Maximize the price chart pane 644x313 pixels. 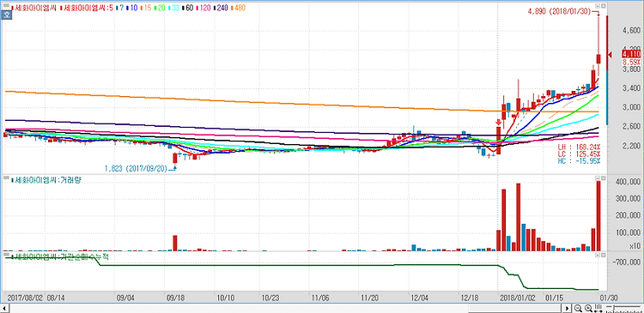(603, 6)
